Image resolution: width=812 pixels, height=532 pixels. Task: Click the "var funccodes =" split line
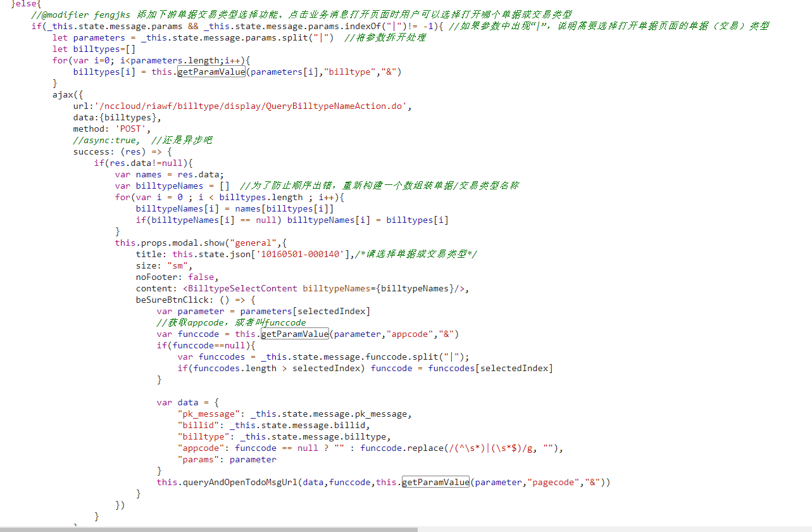323,357
